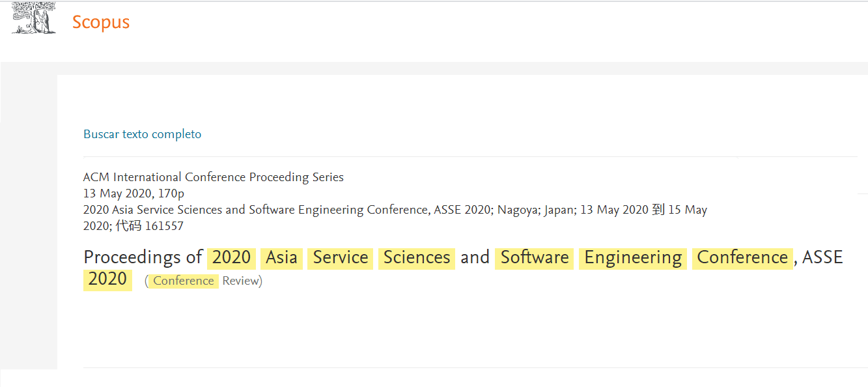The image size is (868, 387).
Task: Select the highlighted word 'Asia'
Action: [282, 258]
